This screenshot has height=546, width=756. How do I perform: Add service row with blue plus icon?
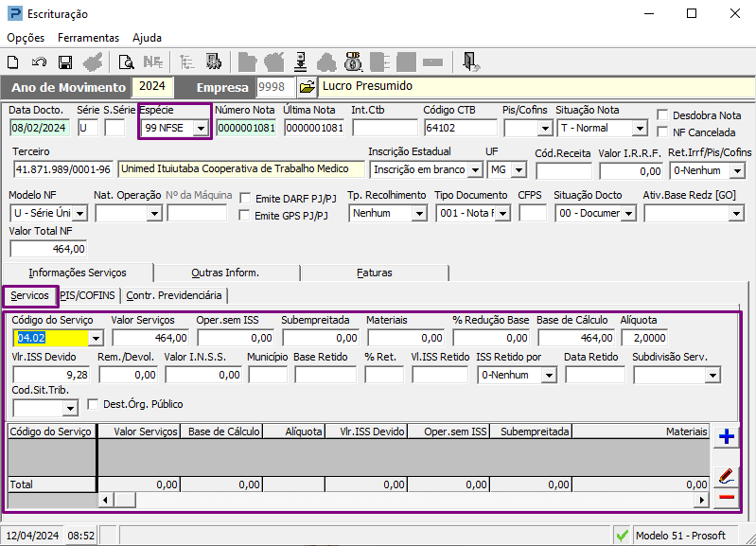click(727, 436)
